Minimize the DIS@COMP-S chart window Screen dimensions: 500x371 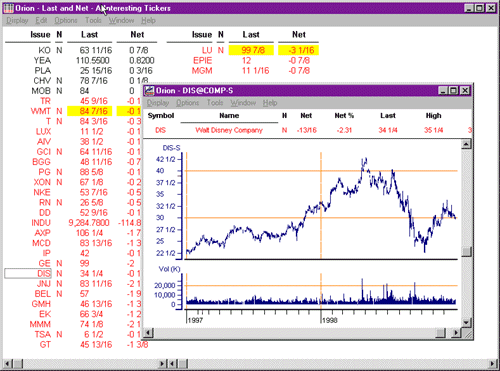click(443, 90)
